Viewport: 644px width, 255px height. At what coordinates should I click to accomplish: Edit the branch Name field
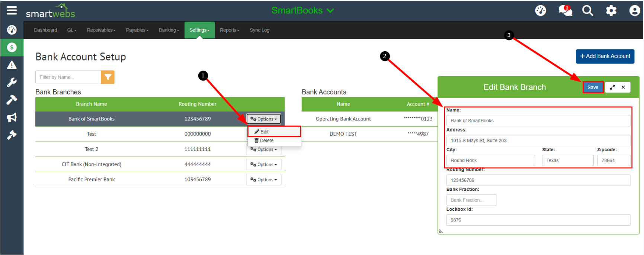pyautogui.click(x=538, y=120)
